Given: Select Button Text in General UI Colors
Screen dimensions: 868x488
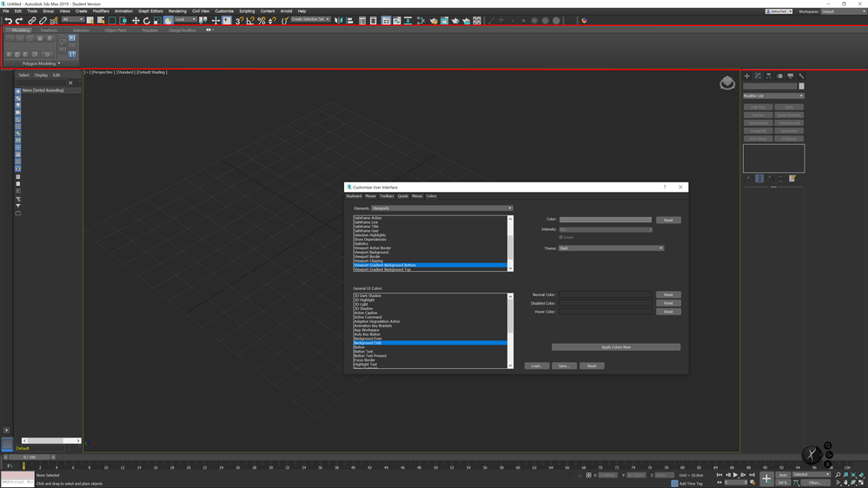Looking at the screenshot, I should coord(364,352).
